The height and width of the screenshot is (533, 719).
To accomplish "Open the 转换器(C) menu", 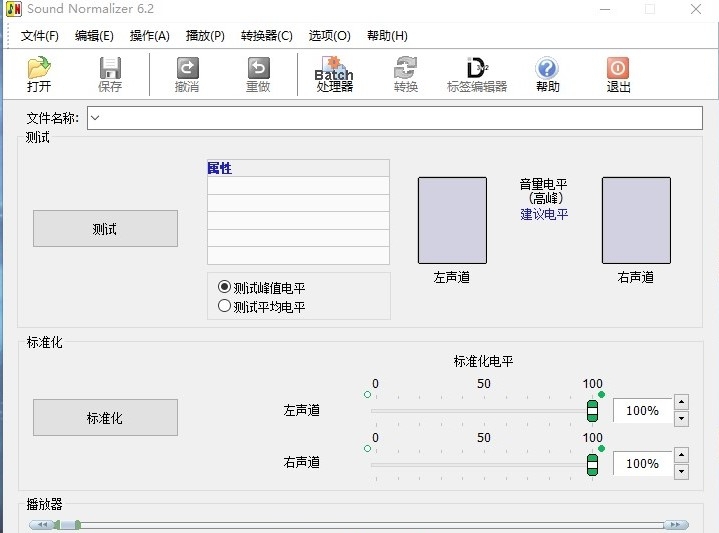I will [266, 36].
